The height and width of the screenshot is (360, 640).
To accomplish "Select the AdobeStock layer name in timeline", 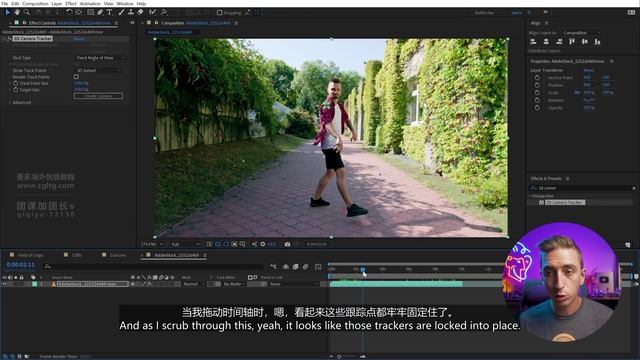I will (x=92, y=284).
